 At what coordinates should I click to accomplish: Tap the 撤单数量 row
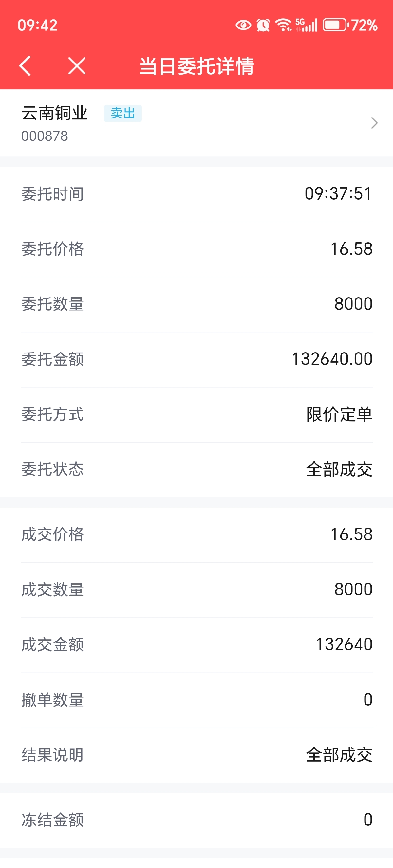(197, 700)
